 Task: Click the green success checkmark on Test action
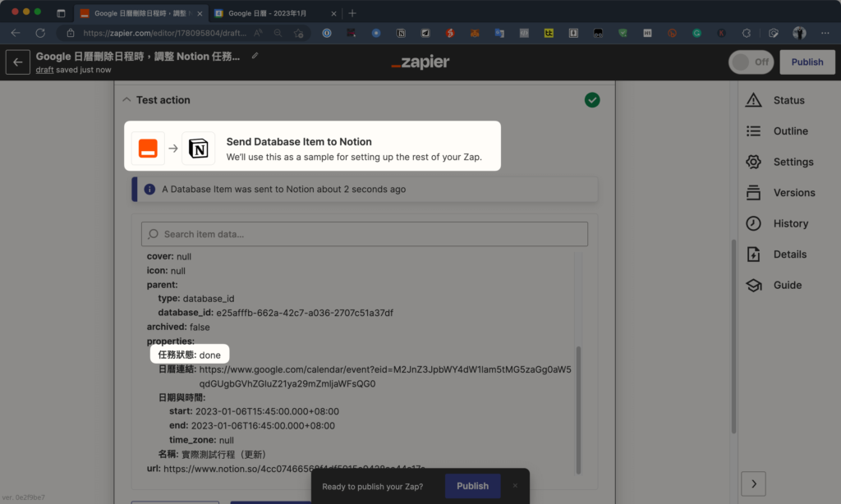592,100
